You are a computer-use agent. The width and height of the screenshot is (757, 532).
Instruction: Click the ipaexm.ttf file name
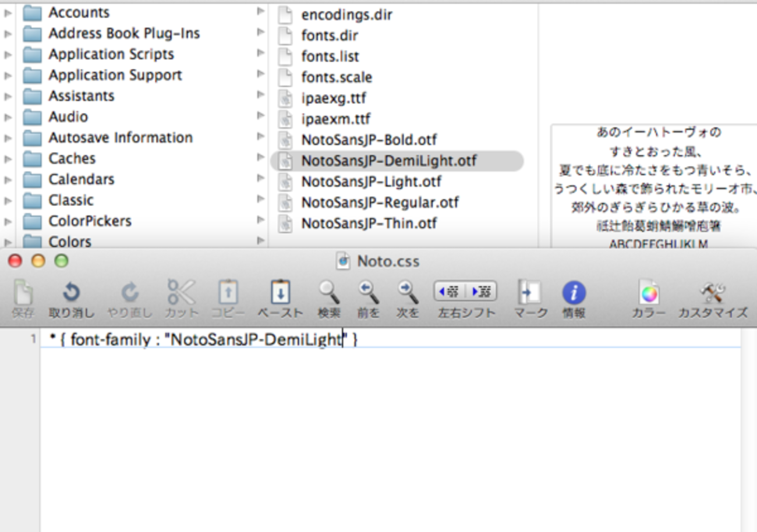coord(336,119)
